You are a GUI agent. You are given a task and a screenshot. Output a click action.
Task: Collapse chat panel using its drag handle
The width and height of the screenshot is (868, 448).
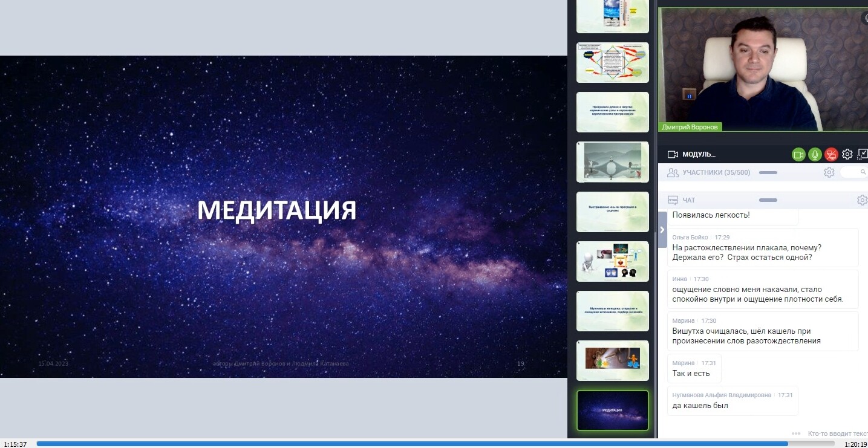(x=768, y=200)
